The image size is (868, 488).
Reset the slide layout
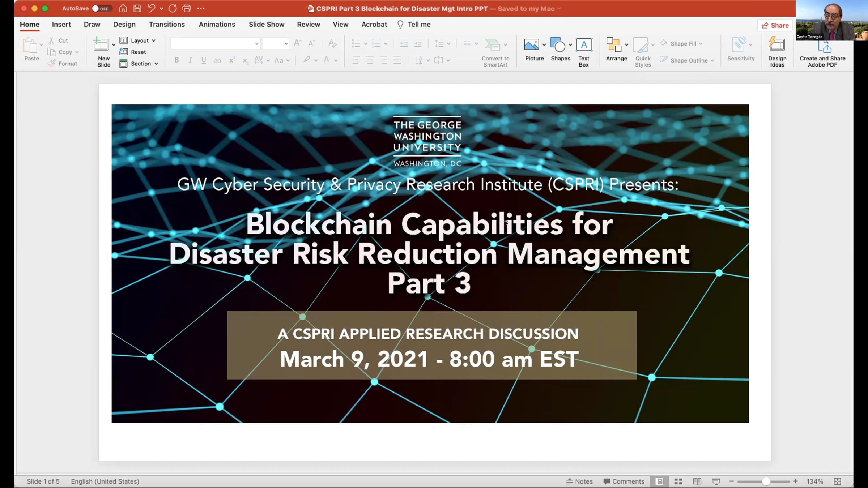[x=133, y=52]
